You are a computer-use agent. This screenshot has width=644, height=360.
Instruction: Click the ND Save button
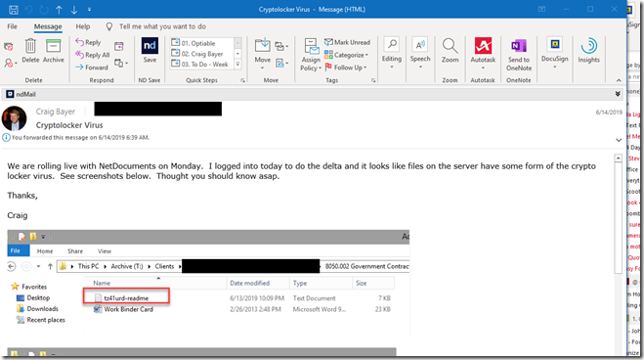tap(150, 50)
